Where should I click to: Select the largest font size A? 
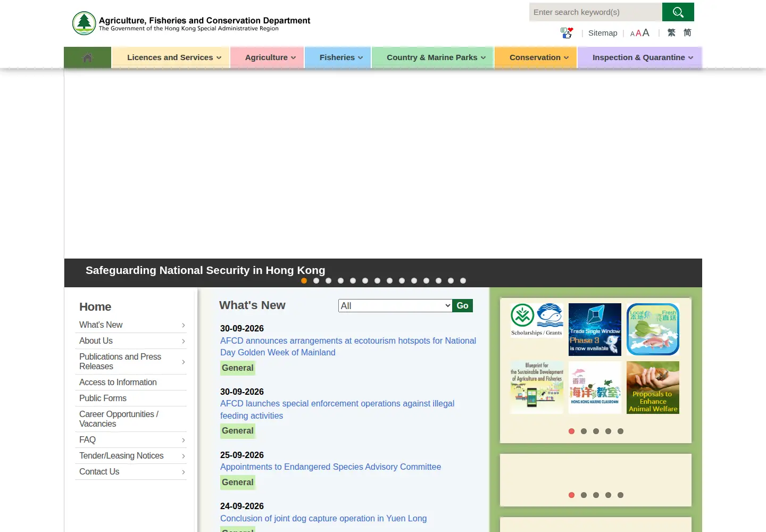coord(646,32)
